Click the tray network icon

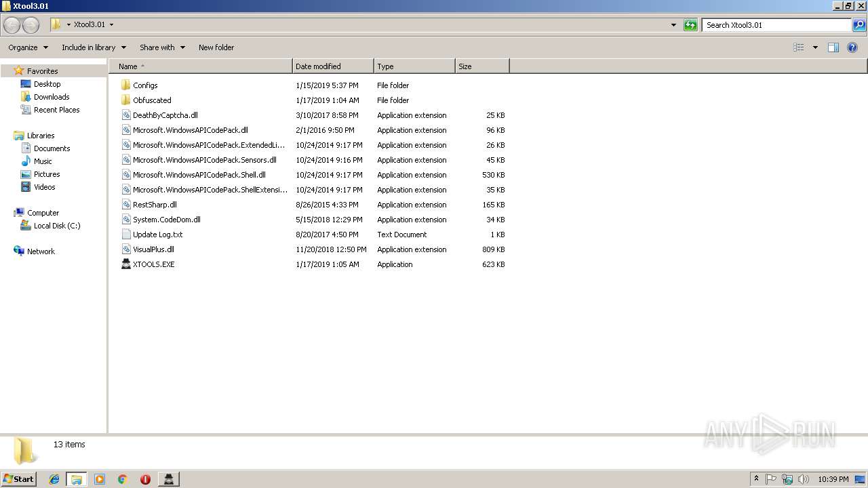(787, 479)
